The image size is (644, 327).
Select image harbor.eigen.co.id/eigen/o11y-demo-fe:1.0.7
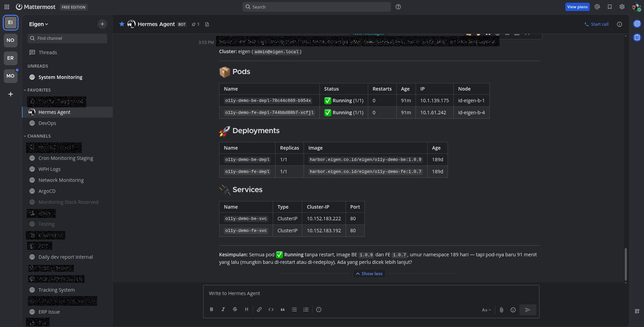[365, 172]
